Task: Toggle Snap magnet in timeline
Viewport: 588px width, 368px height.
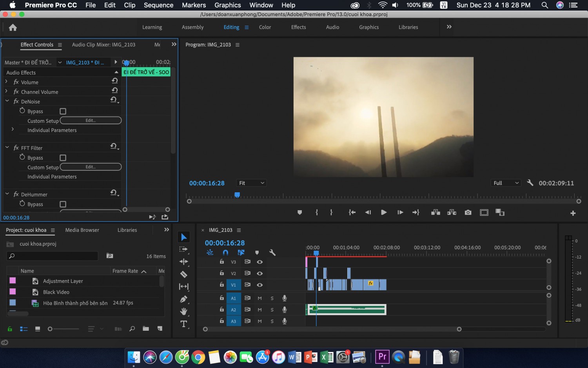Action: pos(225,253)
